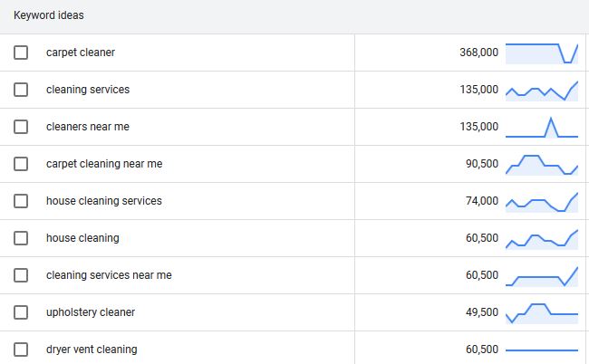Image resolution: width=589 pixels, height=364 pixels.
Task: View trend sparkline for carpet cleaner
Action: [x=542, y=53]
